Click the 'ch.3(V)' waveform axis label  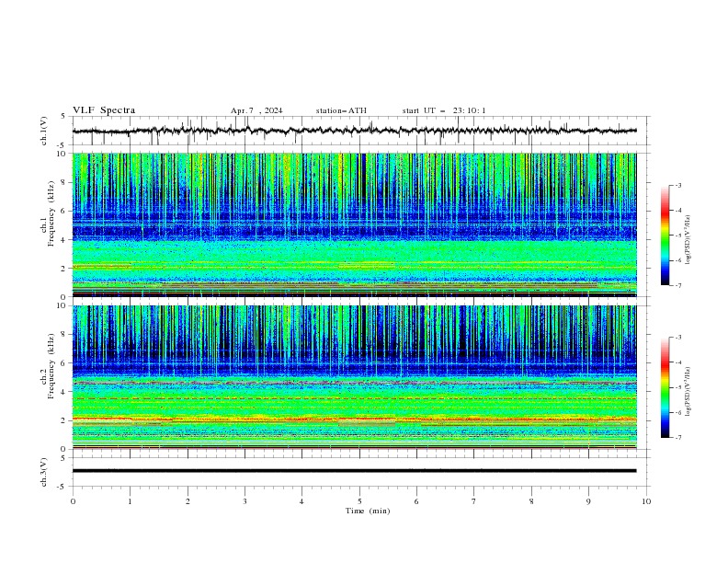click(44, 472)
